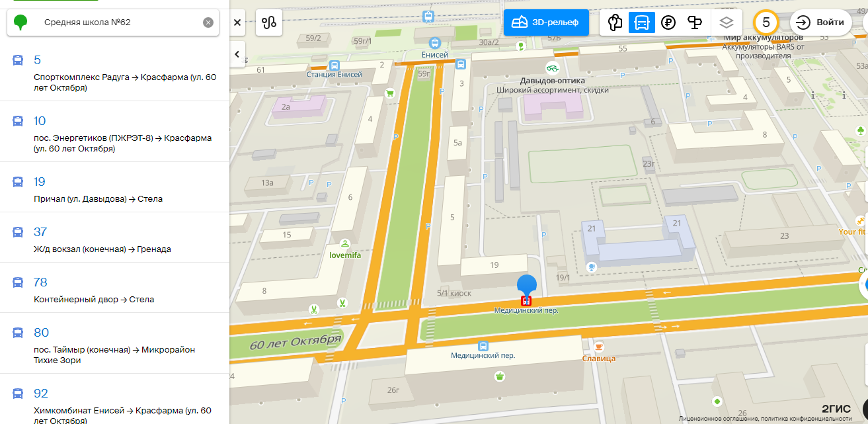The width and height of the screenshot is (868, 424).
Task: Toggle the ruble paid parking layer
Action: [x=668, y=22]
